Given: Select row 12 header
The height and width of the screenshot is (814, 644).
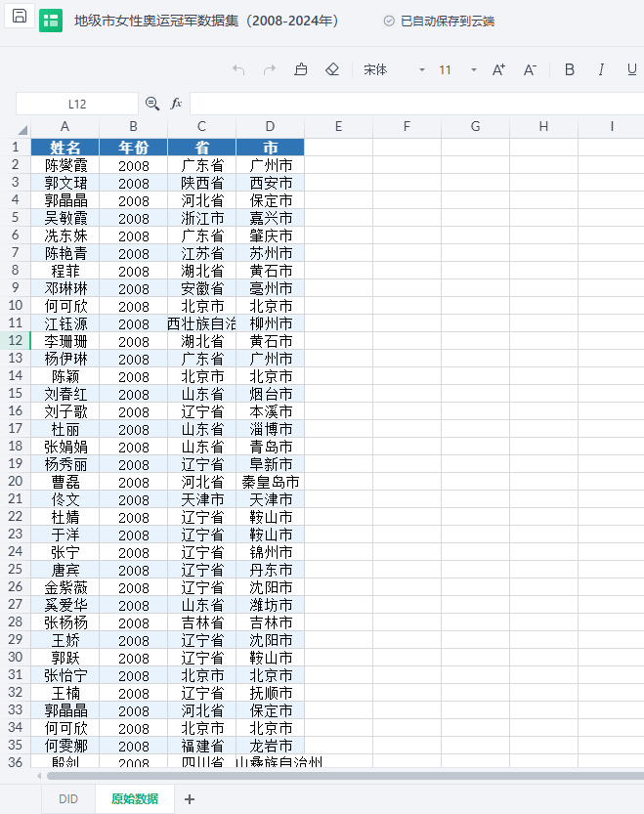Looking at the screenshot, I should coord(16,340).
